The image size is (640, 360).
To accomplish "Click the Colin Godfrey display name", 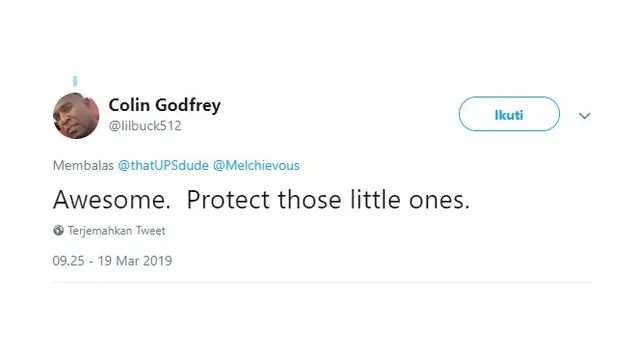I will [164, 105].
